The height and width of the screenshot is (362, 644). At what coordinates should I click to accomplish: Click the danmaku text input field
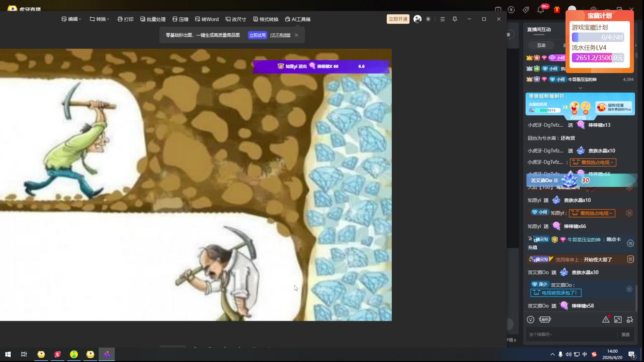point(570,334)
